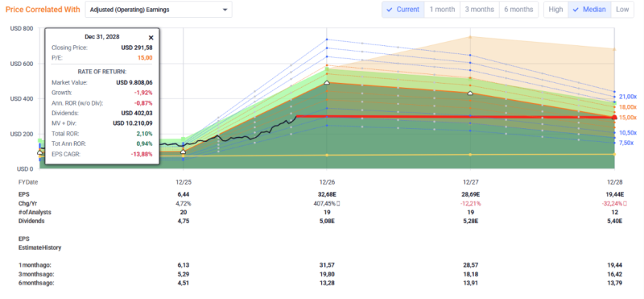The height and width of the screenshot is (299, 644).
Task: Switch estimates to 1 month
Action: (442, 10)
